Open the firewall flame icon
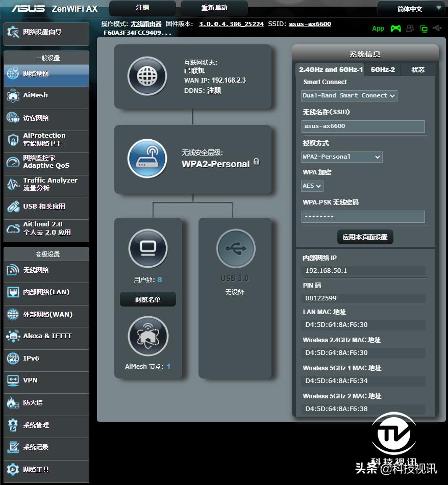This screenshot has width=448, height=485. click(x=13, y=403)
